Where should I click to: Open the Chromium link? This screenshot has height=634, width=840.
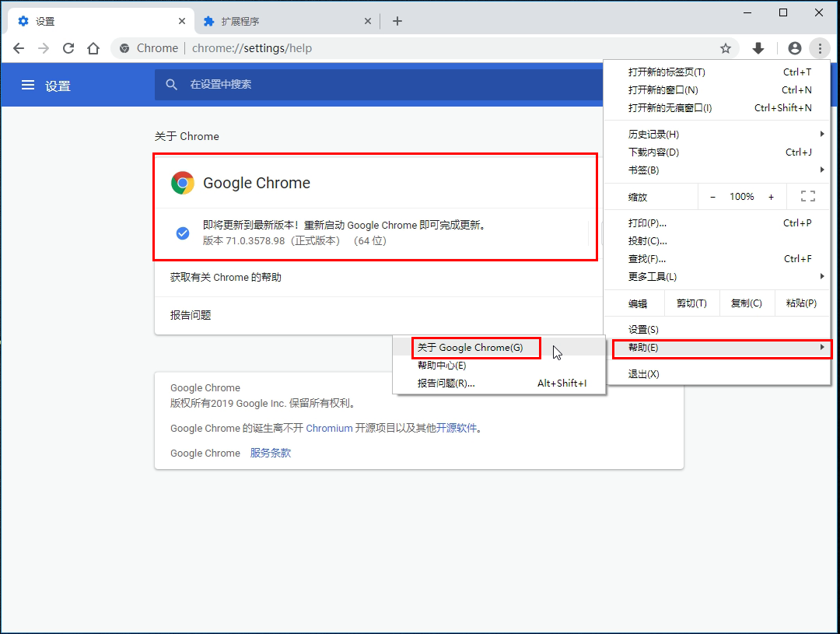[329, 428]
